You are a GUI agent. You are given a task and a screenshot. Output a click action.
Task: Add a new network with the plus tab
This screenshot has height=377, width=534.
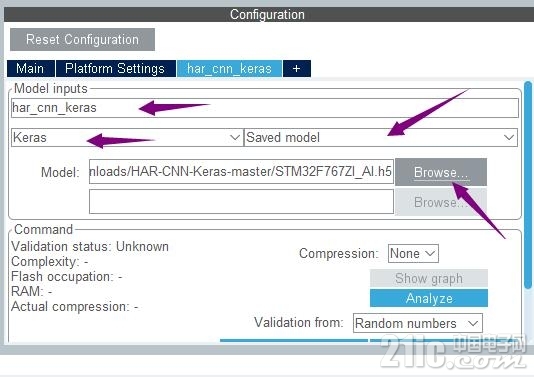[x=297, y=68]
